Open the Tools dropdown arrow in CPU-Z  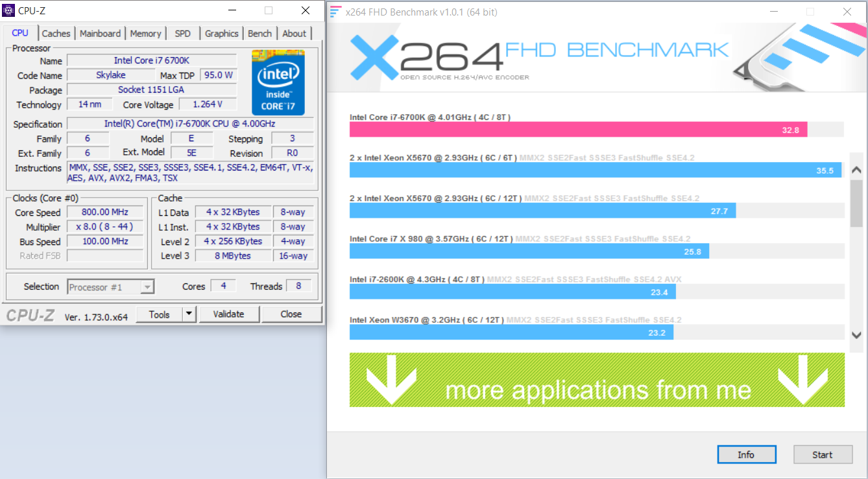tap(189, 314)
